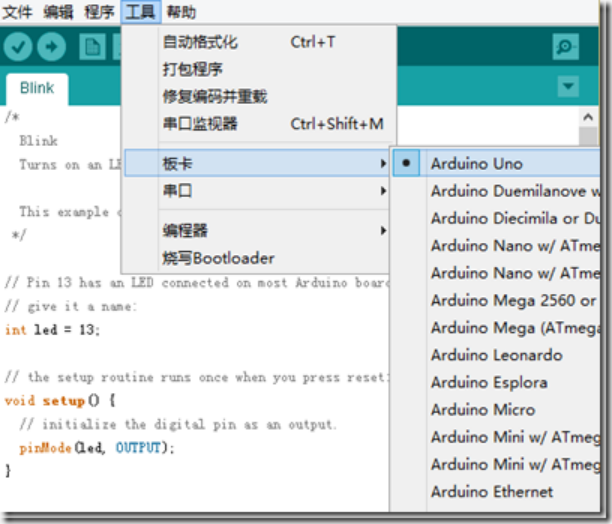
Task: Click the Upload arrow toolbar button
Action: click(52, 47)
